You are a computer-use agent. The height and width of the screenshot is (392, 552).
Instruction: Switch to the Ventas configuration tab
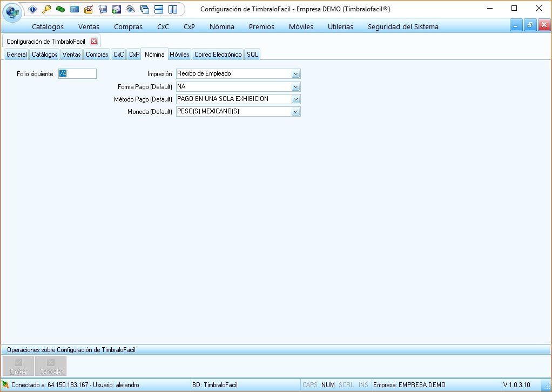(71, 54)
